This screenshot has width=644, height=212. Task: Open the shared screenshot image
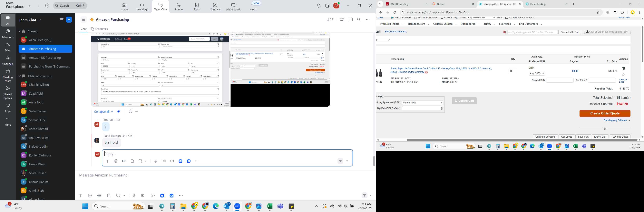point(210,69)
